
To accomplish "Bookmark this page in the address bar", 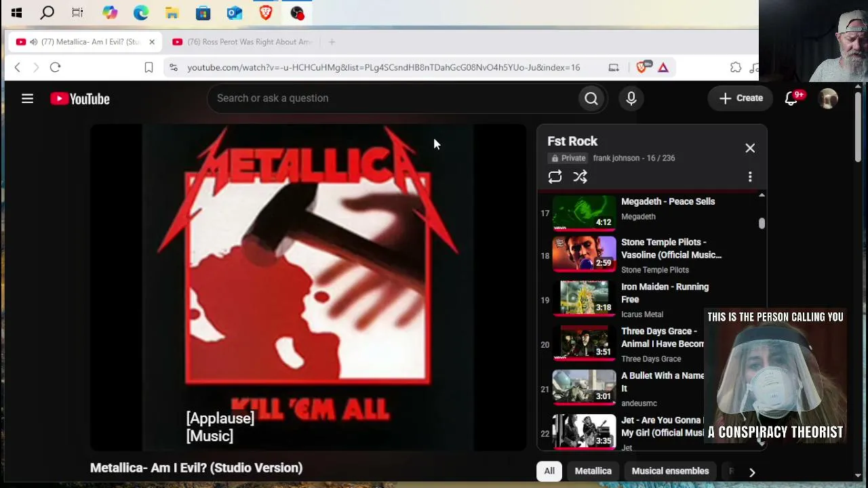I will (149, 67).
